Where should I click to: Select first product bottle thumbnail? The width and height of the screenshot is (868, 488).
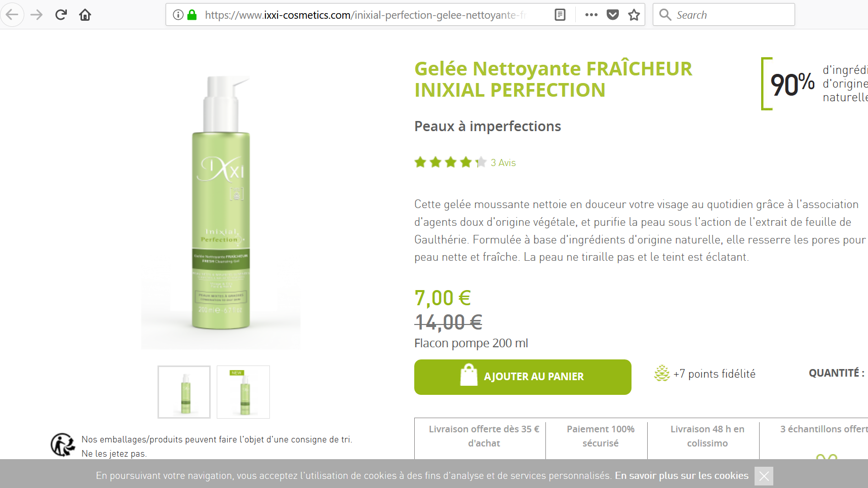[x=184, y=392]
